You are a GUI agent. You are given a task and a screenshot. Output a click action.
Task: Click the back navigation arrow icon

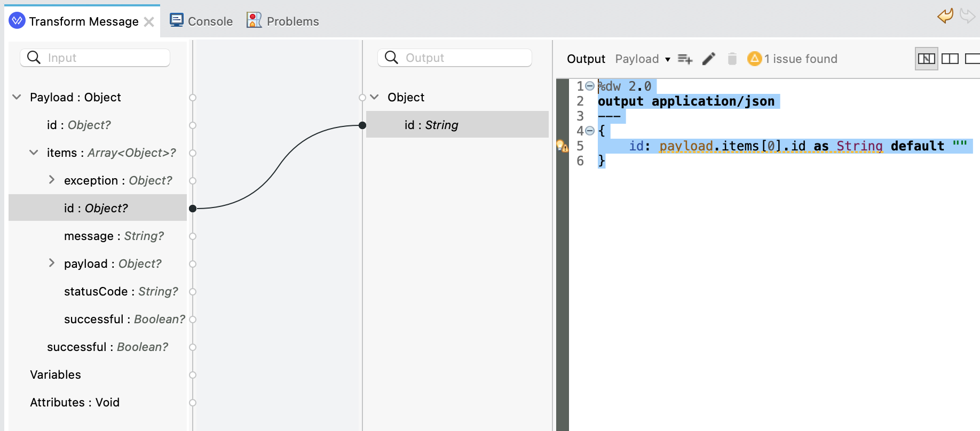(x=945, y=15)
